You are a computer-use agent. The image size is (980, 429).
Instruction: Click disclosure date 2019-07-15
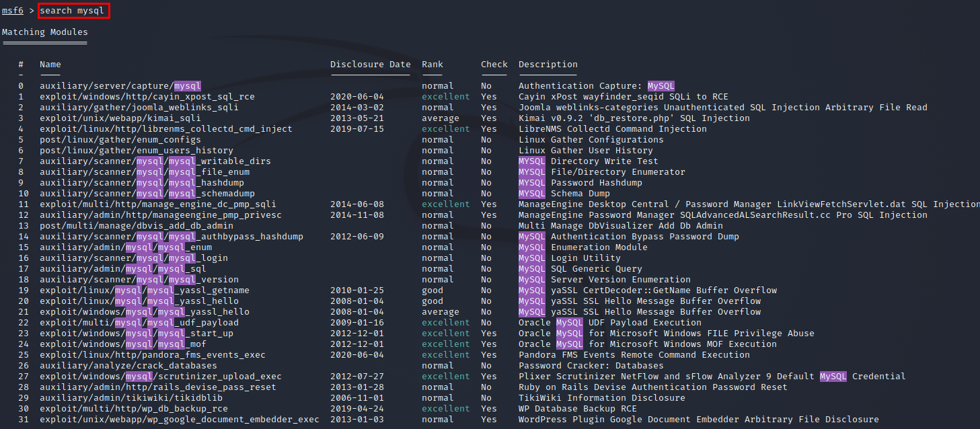tap(357, 129)
